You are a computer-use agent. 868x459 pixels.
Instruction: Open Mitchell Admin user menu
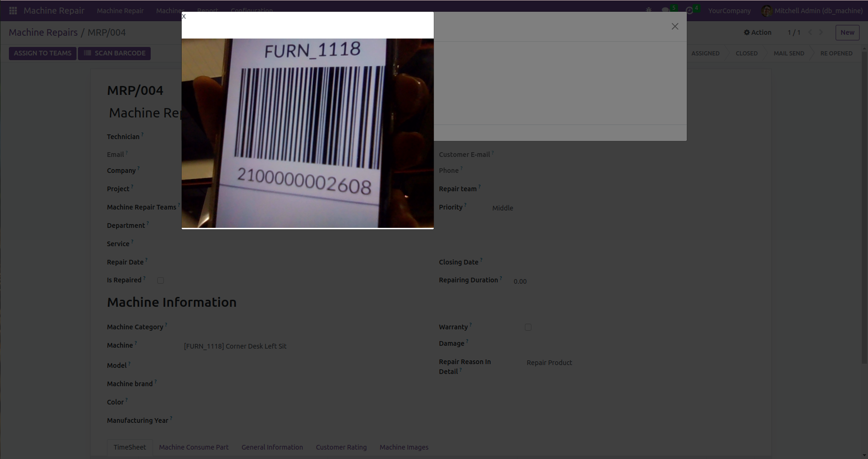coord(813,11)
